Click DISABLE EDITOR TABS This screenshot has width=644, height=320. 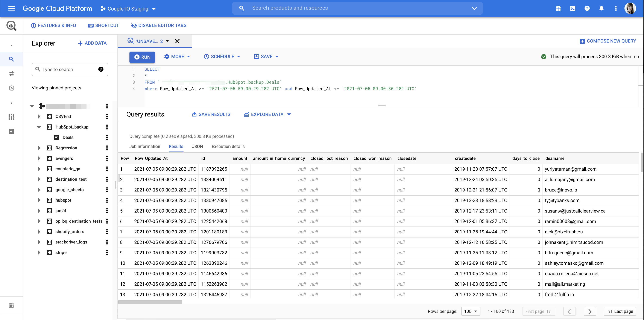tap(159, 26)
